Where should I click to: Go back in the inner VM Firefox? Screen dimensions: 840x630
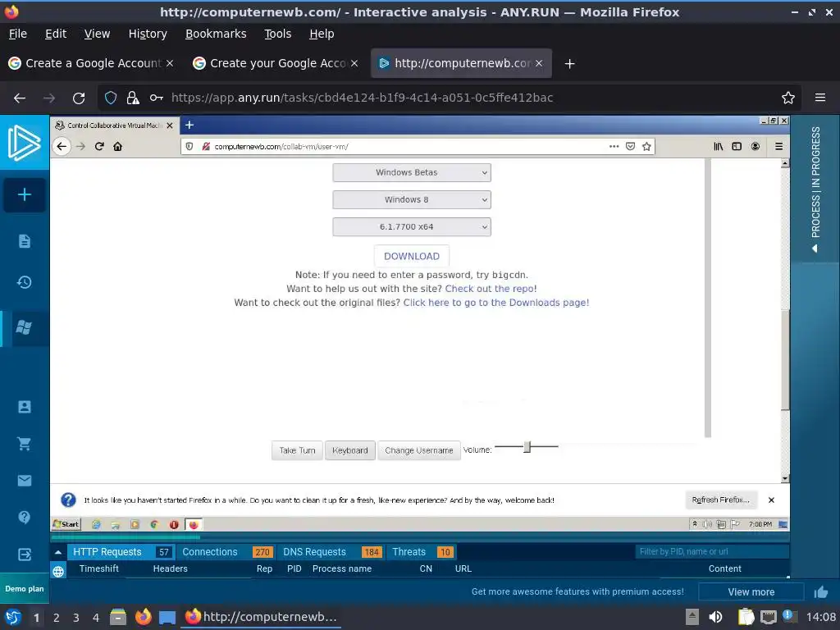(62, 146)
